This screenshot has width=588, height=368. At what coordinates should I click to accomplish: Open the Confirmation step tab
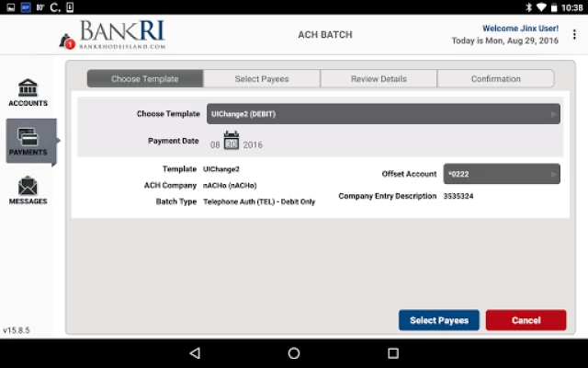(495, 79)
